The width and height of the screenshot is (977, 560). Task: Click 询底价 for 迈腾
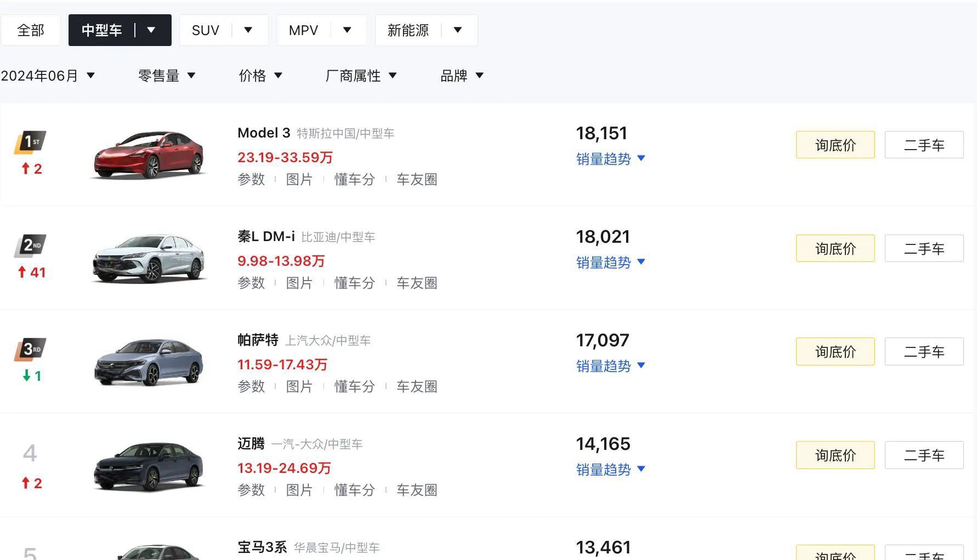[x=836, y=455]
